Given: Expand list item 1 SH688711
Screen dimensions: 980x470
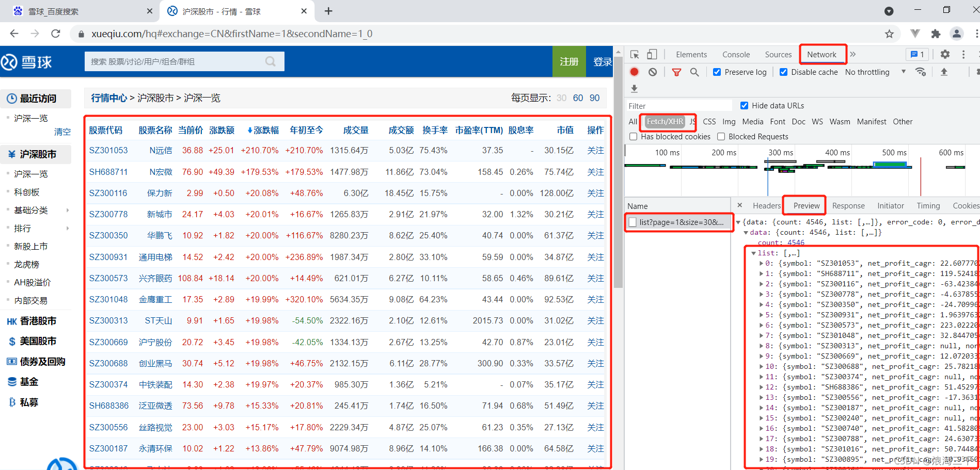Looking at the screenshot, I should (x=762, y=274).
